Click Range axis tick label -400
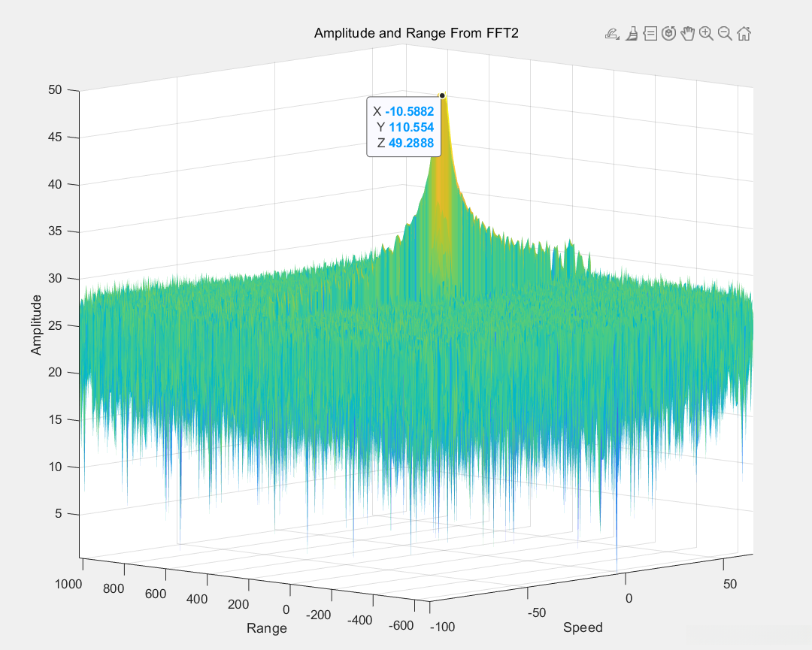The image size is (812, 650). tap(359, 620)
